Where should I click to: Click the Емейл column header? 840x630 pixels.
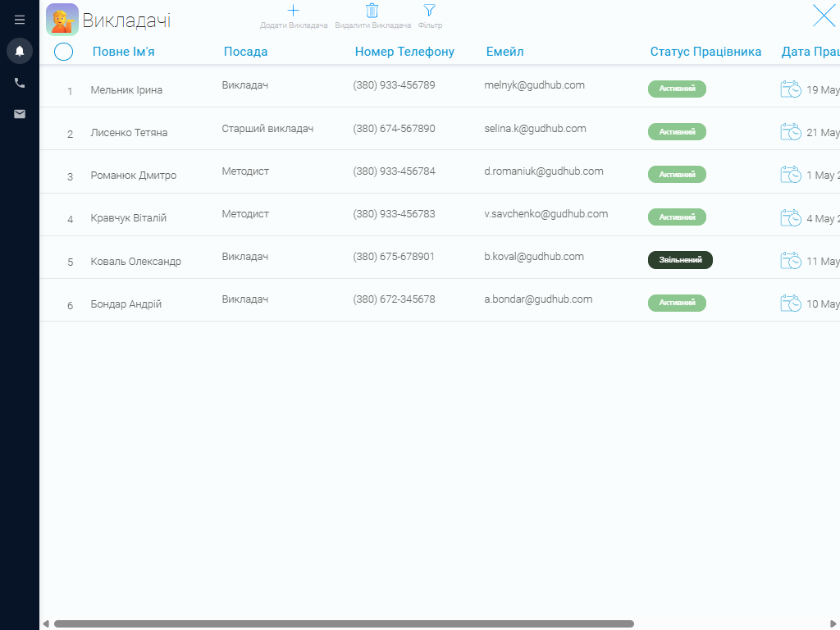coord(504,52)
